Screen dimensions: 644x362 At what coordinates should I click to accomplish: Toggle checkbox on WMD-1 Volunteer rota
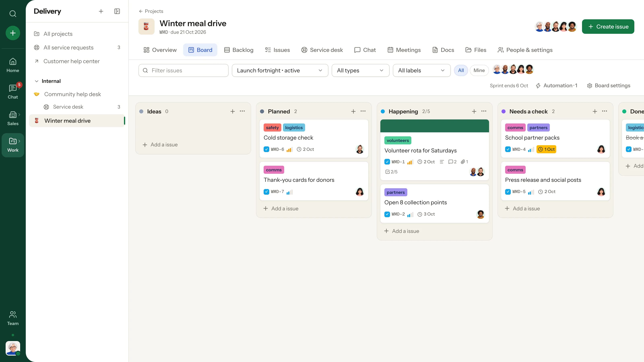pos(387,162)
